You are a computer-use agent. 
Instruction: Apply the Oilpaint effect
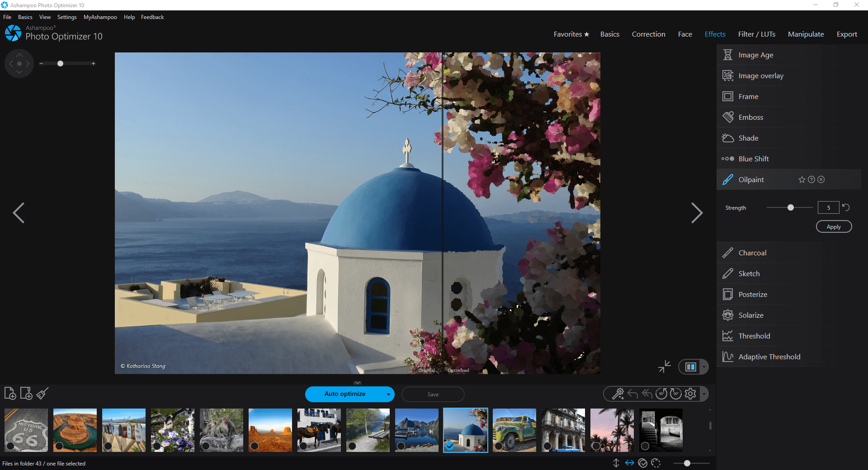(834, 227)
